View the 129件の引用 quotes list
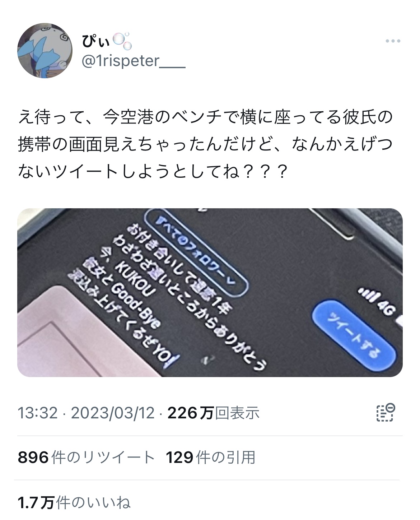Image resolution: width=420 pixels, height=520 pixels. (x=211, y=458)
